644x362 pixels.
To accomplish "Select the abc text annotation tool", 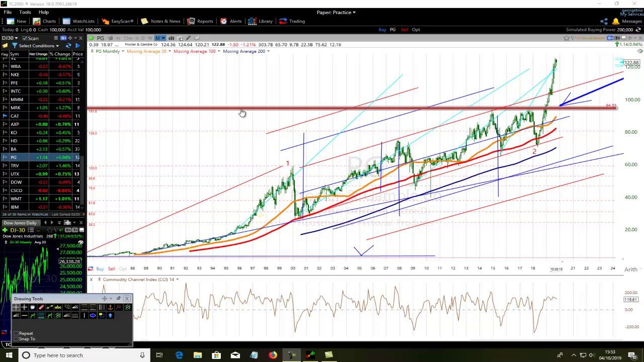I will (x=58, y=307).
